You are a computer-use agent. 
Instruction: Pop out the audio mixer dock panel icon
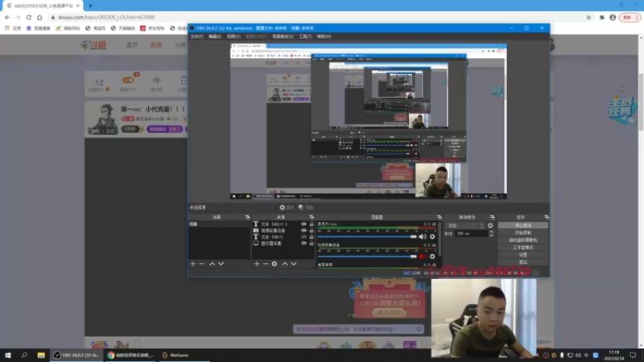(439, 217)
